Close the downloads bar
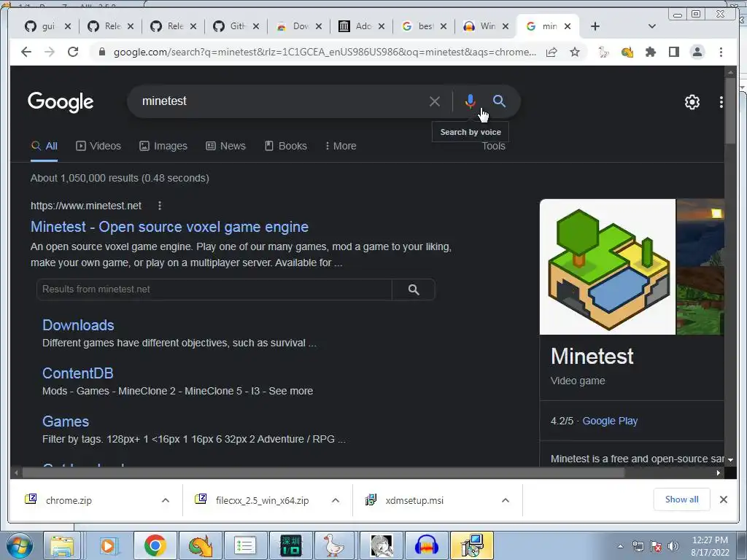This screenshot has height=560, width=747. point(723,499)
